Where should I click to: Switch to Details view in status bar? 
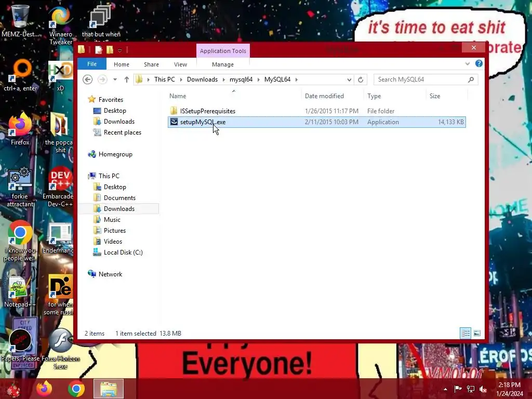tap(465, 333)
